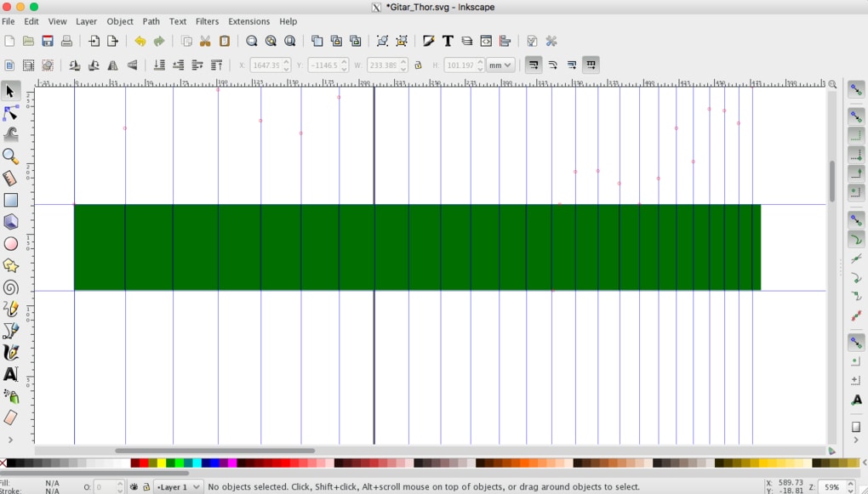
Task: Open the Filters menu
Action: (x=207, y=21)
